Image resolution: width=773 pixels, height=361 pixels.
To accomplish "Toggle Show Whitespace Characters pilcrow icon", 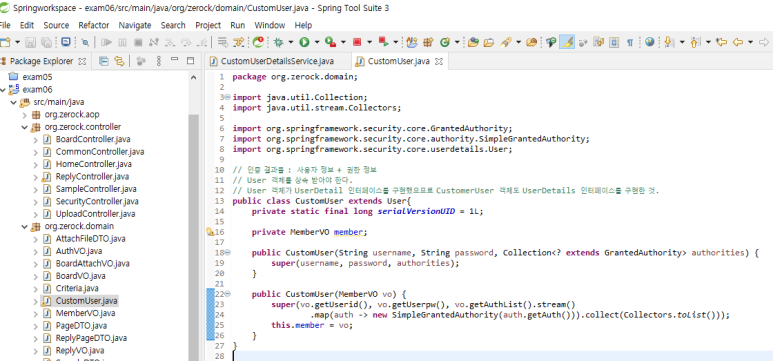I will click(x=630, y=42).
